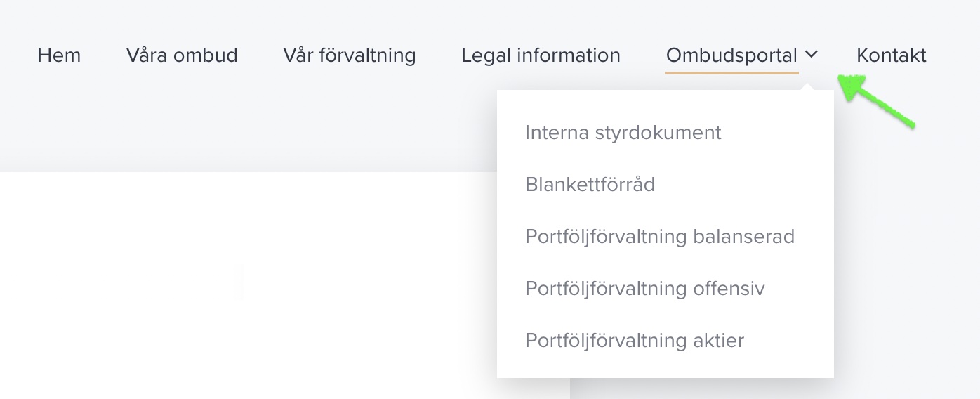The height and width of the screenshot is (399, 980).
Task: Select Legal information in the top menu
Action: tap(541, 55)
